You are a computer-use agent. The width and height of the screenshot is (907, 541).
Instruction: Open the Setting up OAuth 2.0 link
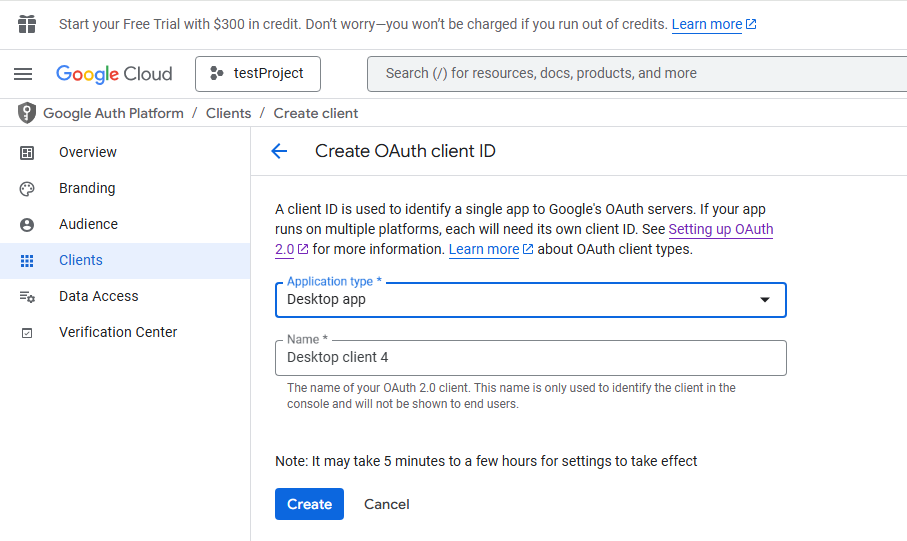721,230
